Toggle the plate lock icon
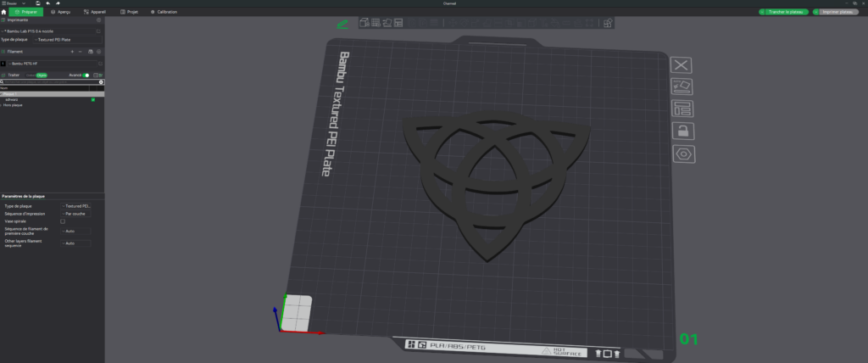868x363 pixels. point(683,131)
